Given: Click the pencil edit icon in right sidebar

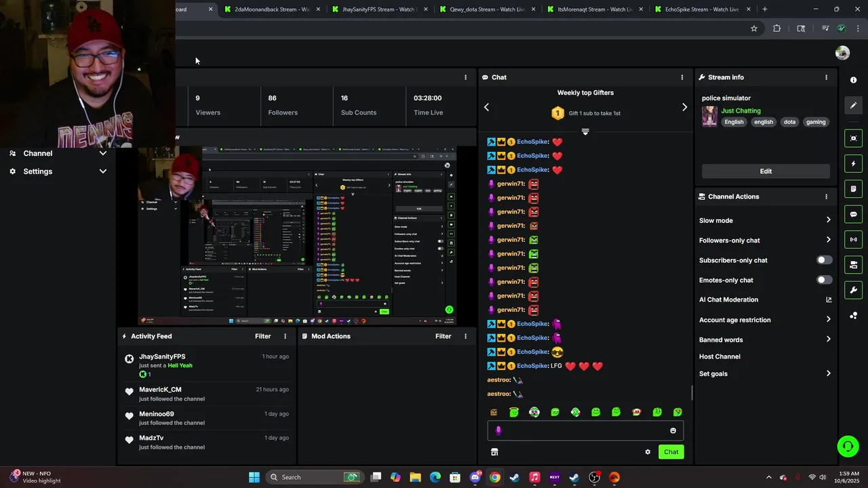Looking at the screenshot, I should coord(853,105).
